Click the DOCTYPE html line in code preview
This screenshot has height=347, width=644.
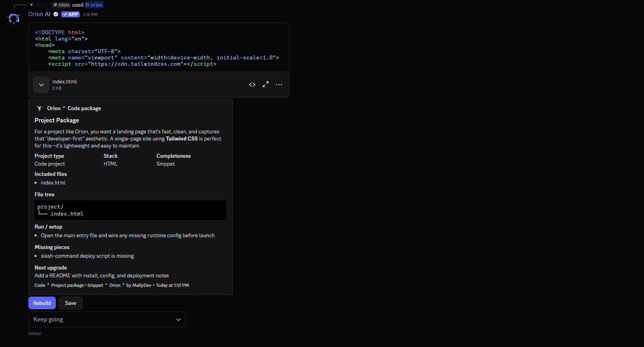point(60,32)
